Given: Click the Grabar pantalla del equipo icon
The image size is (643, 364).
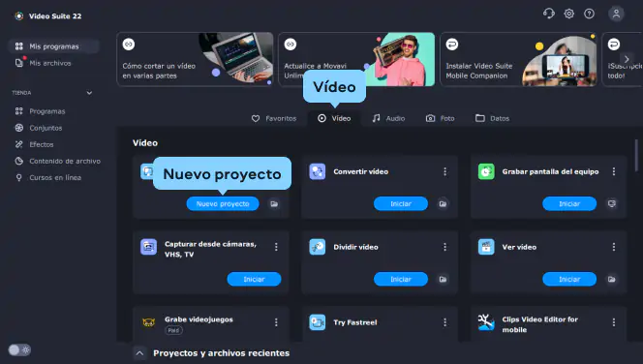Looking at the screenshot, I should pyautogui.click(x=486, y=171).
